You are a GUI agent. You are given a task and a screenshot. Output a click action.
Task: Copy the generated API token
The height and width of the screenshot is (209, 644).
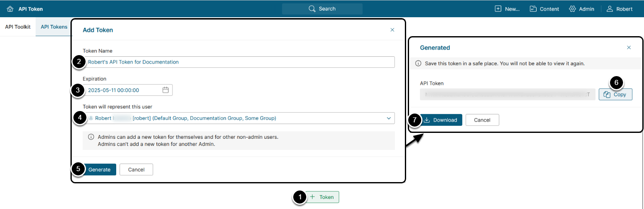(x=615, y=95)
